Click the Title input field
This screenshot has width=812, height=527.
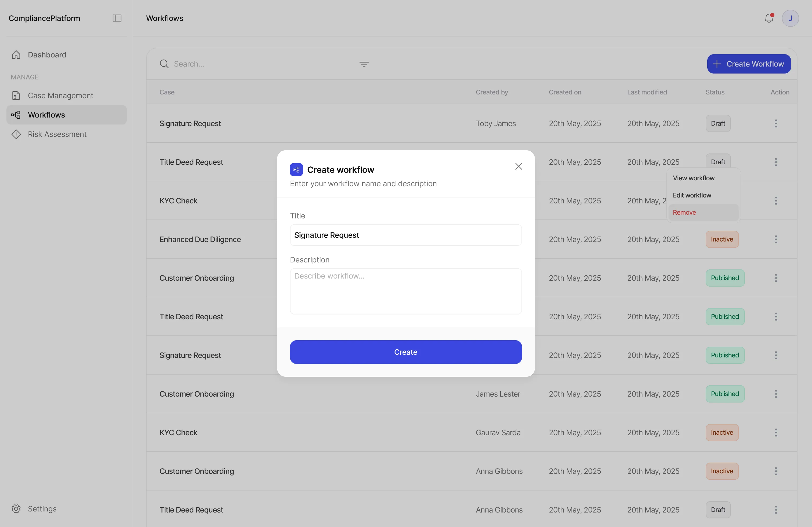pos(405,235)
